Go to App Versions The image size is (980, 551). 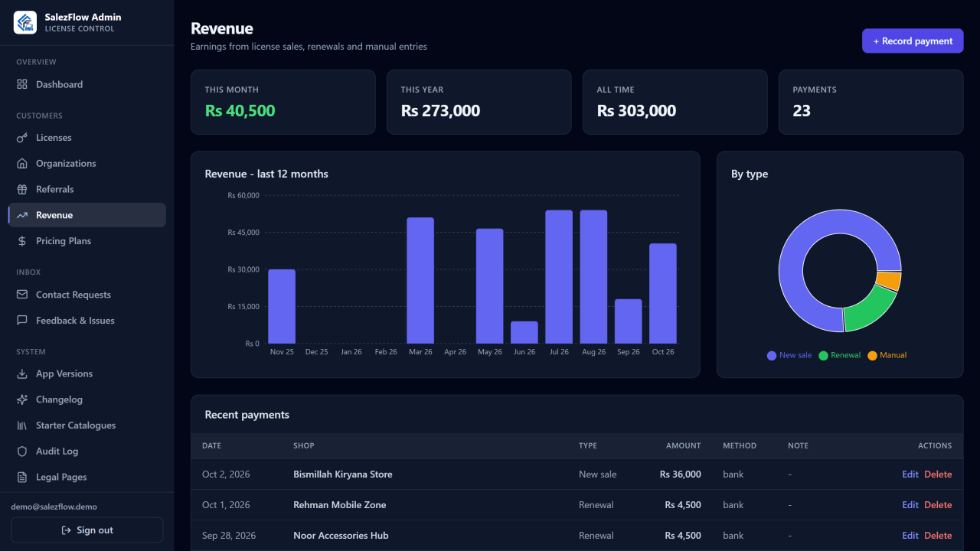tap(87, 374)
